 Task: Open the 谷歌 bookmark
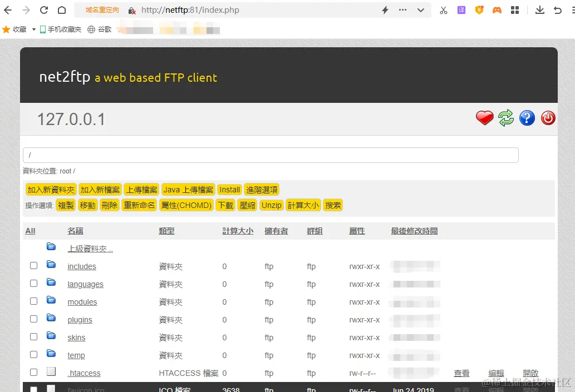(x=100, y=29)
